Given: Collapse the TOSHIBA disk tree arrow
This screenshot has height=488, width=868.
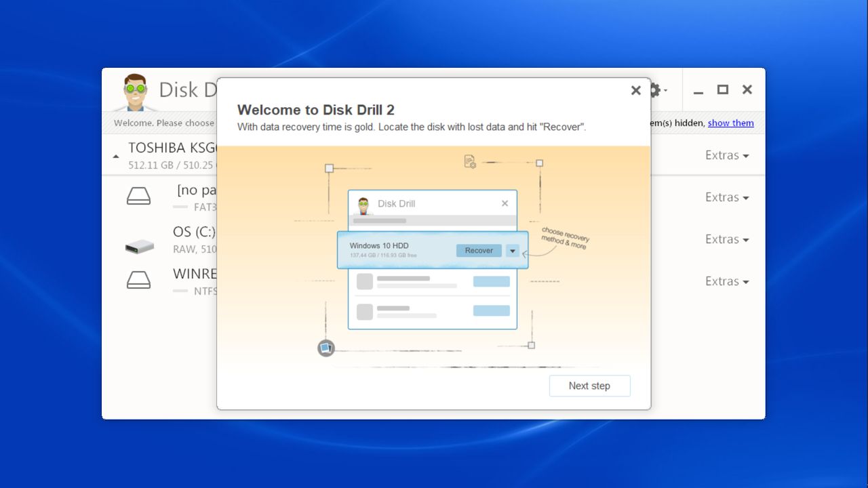Looking at the screenshot, I should point(116,157).
